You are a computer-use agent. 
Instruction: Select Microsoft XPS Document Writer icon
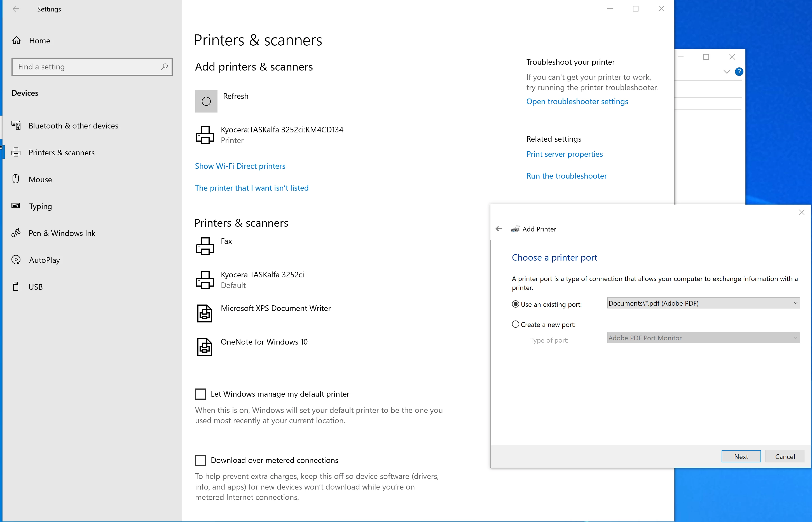click(x=205, y=313)
